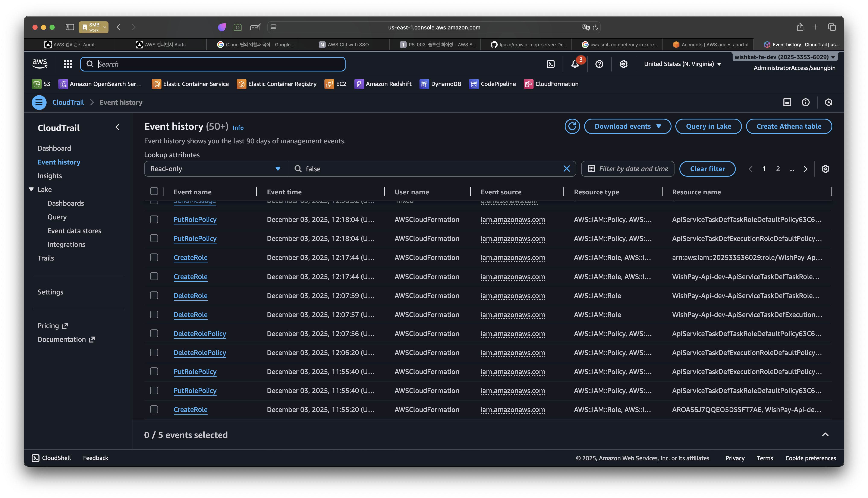Open table preferences gear icon
868x498 pixels.
coord(825,169)
